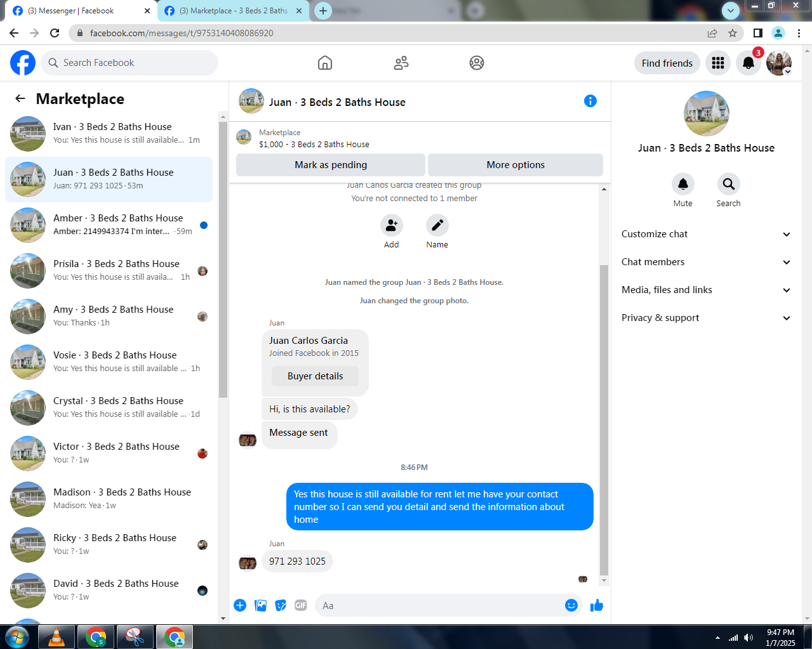
Task: Attach a photo file icon
Action: click(x=260, y=605)
